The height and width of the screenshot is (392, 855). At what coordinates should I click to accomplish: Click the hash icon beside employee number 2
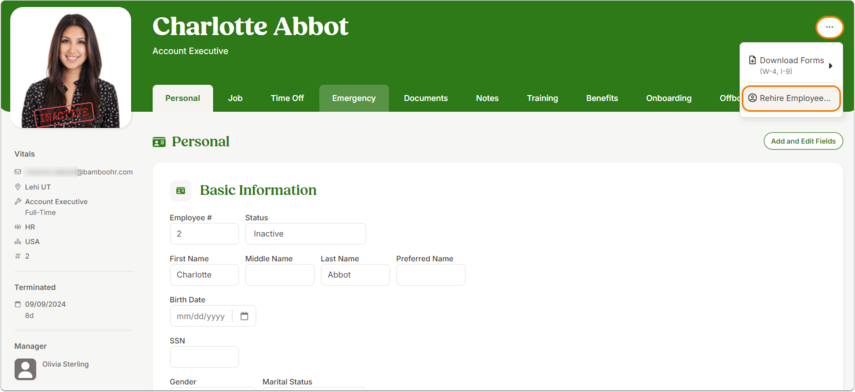coord(18,256)
